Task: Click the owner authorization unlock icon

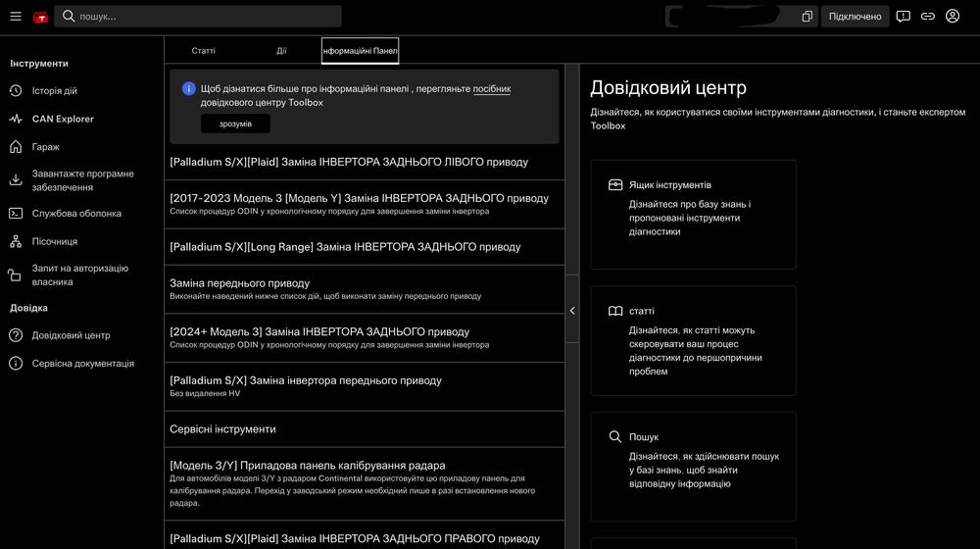Action: pyautogui.click(x=15, y=274)
